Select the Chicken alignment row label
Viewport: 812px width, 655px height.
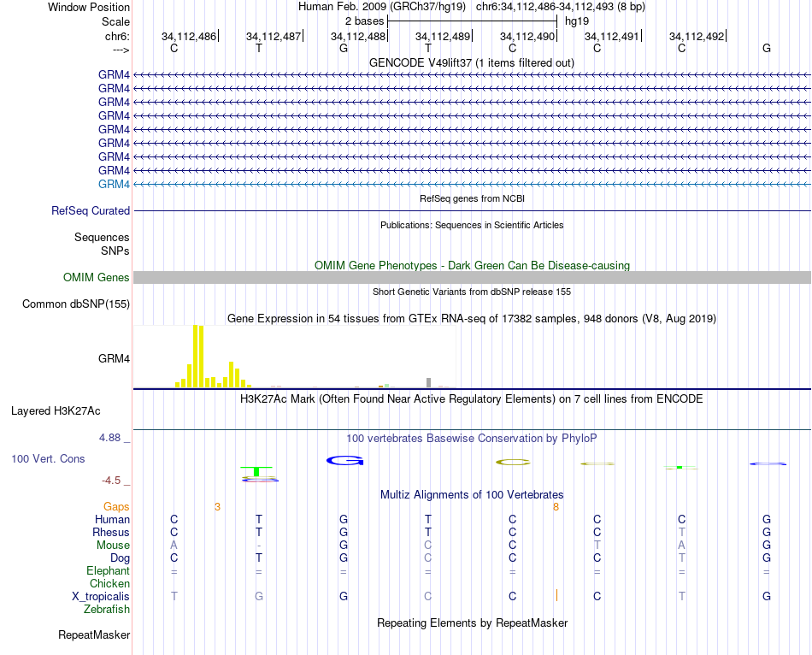tap(109, 583)
